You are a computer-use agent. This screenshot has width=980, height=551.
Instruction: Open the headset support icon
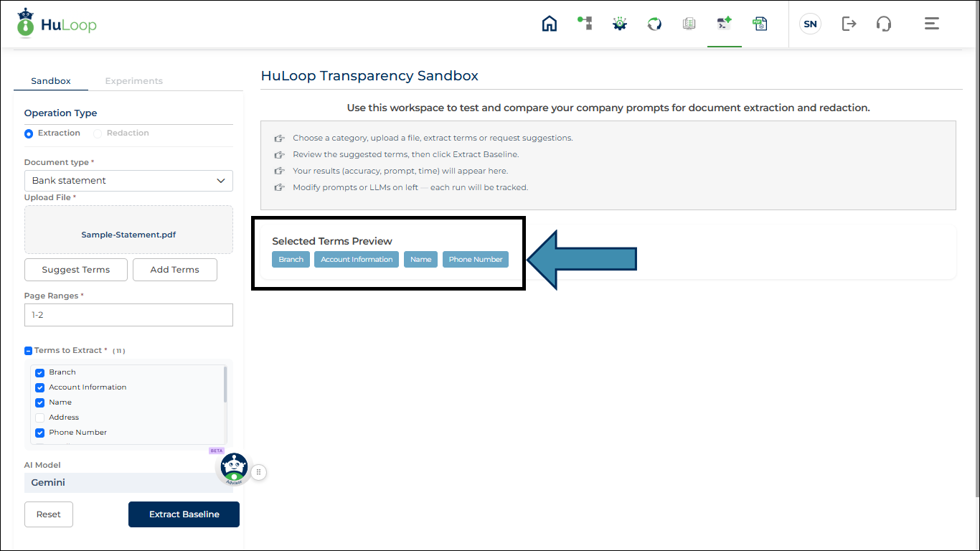pyautogui.click(x=884, y=24)
